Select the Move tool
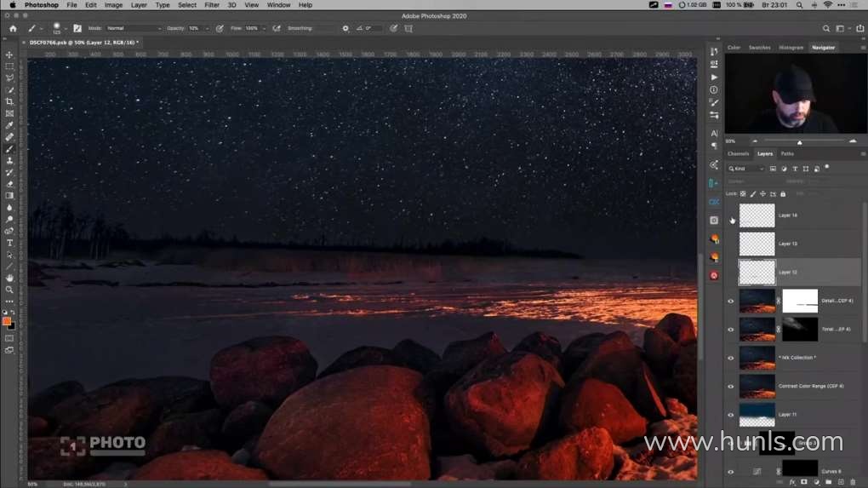The width and height of the screenshot is (868, 488). coord(9,55)
